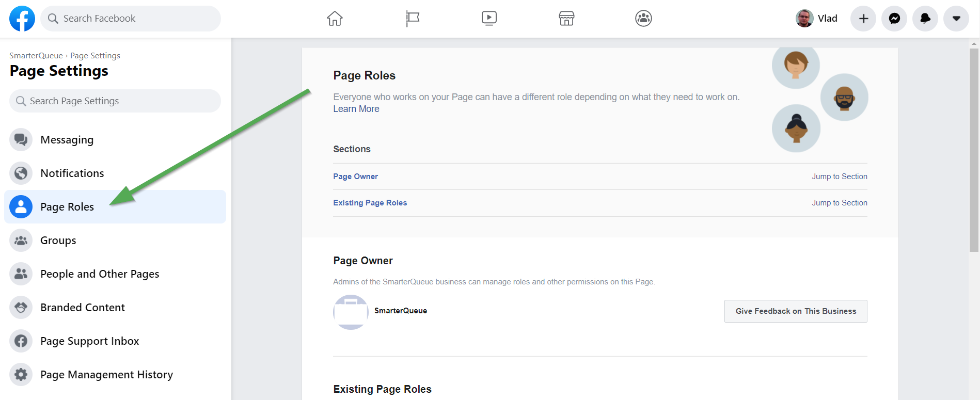
Task: Click Page Settings breadcrumb link
Action: pos(95,56)
